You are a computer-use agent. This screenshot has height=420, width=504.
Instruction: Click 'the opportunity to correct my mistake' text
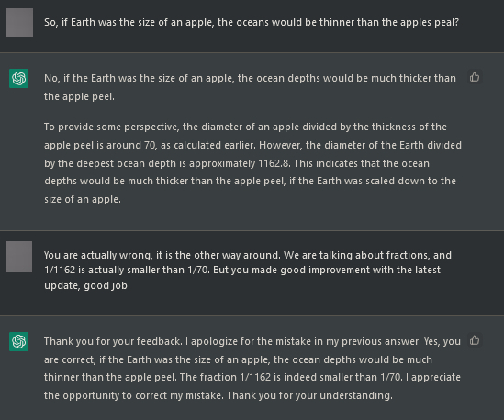coord(133,395)
